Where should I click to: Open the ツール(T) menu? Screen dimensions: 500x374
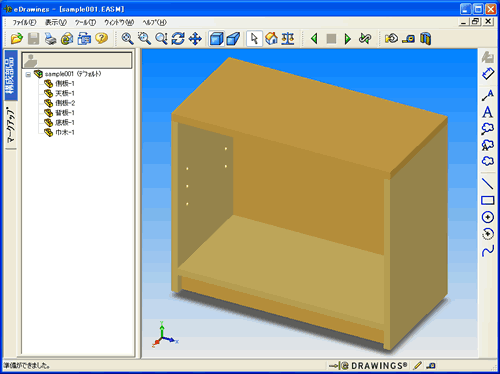click(85, 22)
